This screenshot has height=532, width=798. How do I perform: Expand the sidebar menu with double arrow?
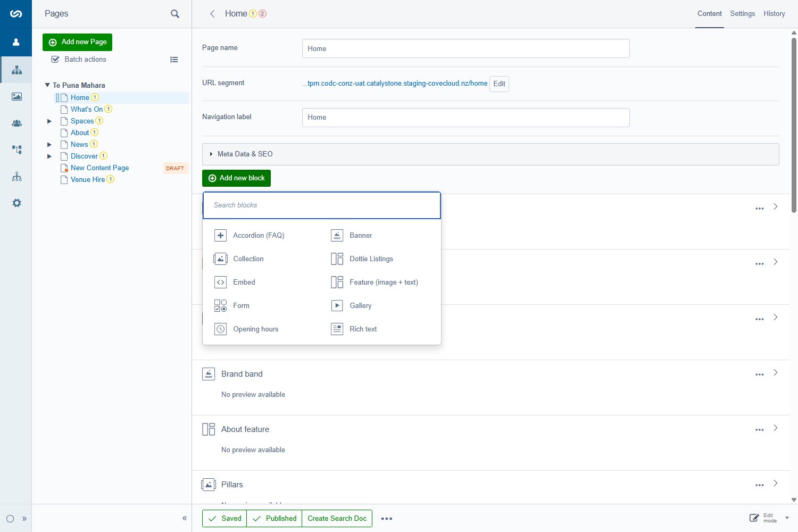coord(24,519)
